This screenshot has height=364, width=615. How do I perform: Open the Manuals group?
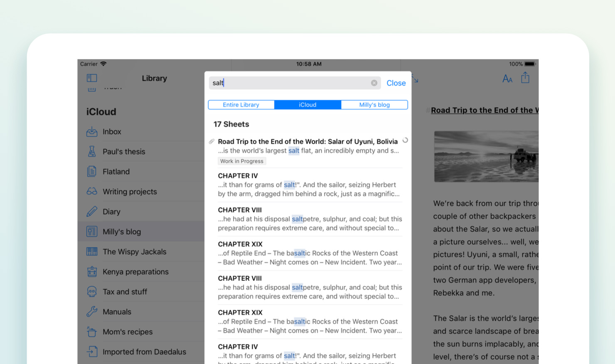(141, 312)
